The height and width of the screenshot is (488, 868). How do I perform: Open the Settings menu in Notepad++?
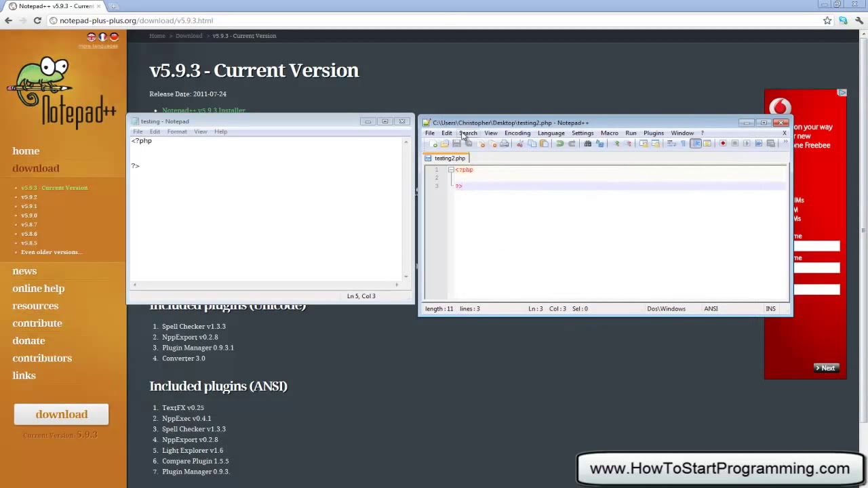point(583,133)
